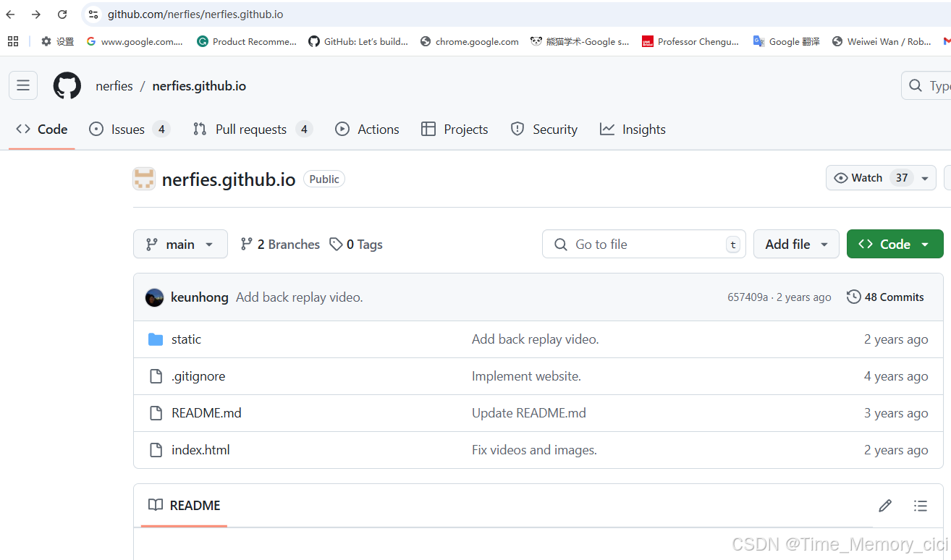Screen dimensions: 951x560
Task: Open the README.md file
Action: tap(206, 413)
